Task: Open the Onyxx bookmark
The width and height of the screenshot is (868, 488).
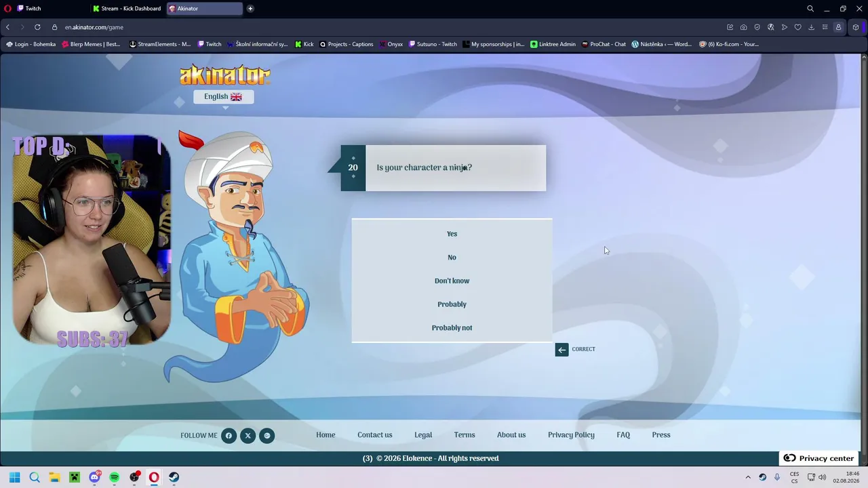Action: (391, 45)
